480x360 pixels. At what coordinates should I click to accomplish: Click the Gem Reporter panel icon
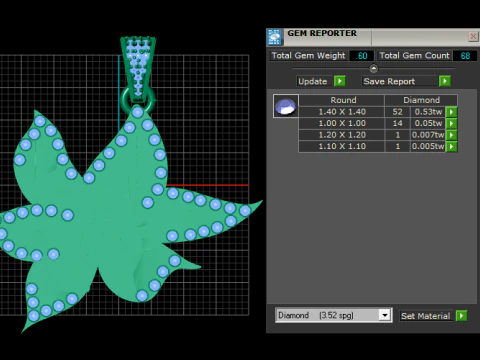[275, 37]
